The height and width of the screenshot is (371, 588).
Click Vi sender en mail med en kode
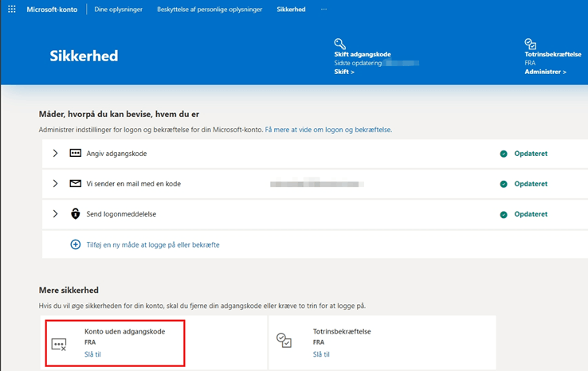134,184
